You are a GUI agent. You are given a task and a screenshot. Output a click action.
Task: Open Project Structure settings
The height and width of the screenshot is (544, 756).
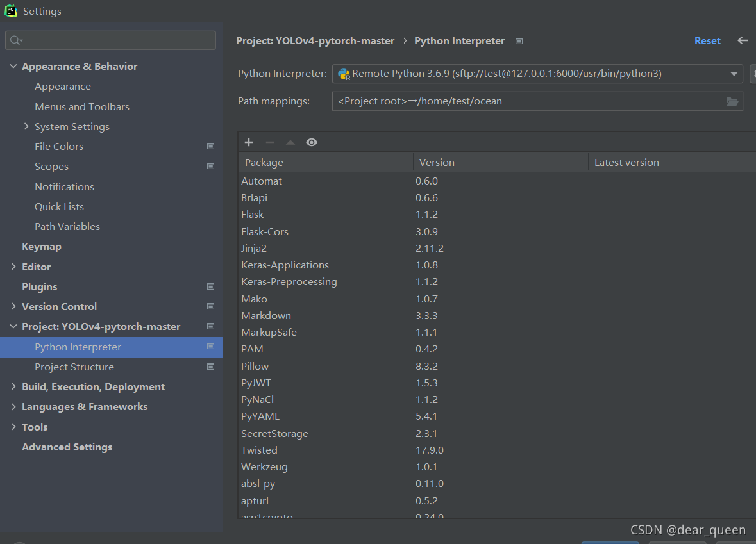[74, 367]
